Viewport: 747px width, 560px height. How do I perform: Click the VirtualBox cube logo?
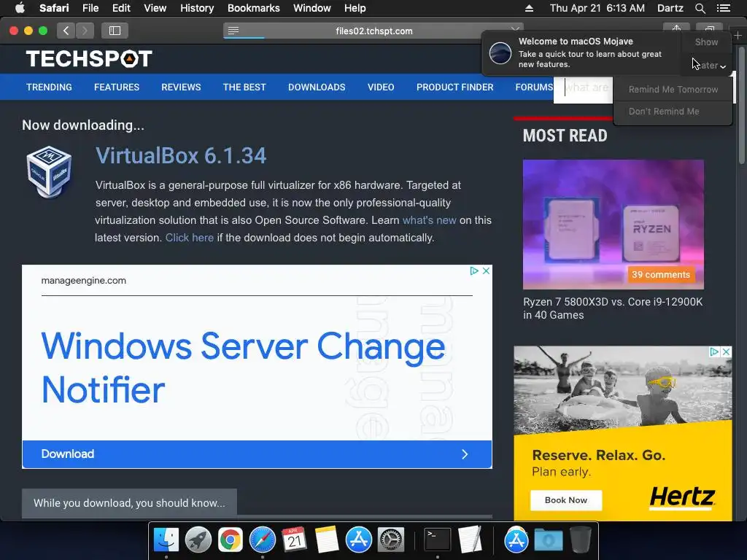pos(49,172)
